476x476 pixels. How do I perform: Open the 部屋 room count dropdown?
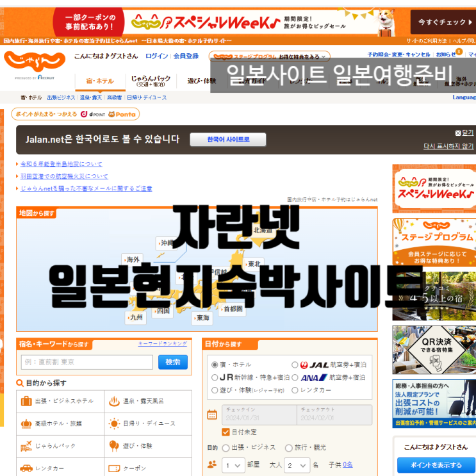click(x=233, y=465)
